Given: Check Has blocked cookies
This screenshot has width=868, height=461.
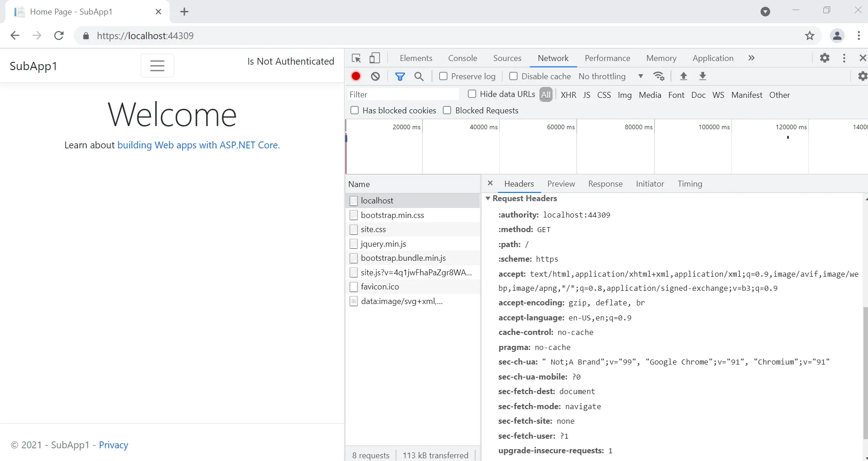Looking at the screenshot, I should (355, 110).
